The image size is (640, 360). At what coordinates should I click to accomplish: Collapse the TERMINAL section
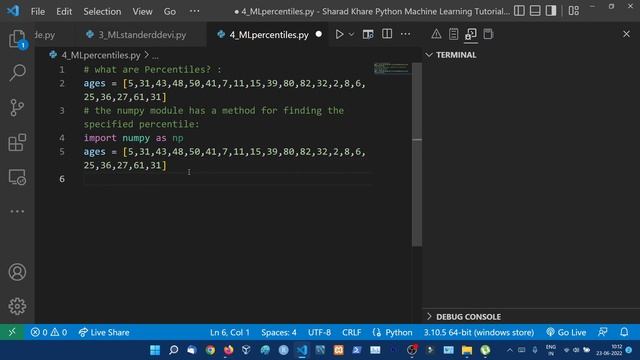click(429, 55)
